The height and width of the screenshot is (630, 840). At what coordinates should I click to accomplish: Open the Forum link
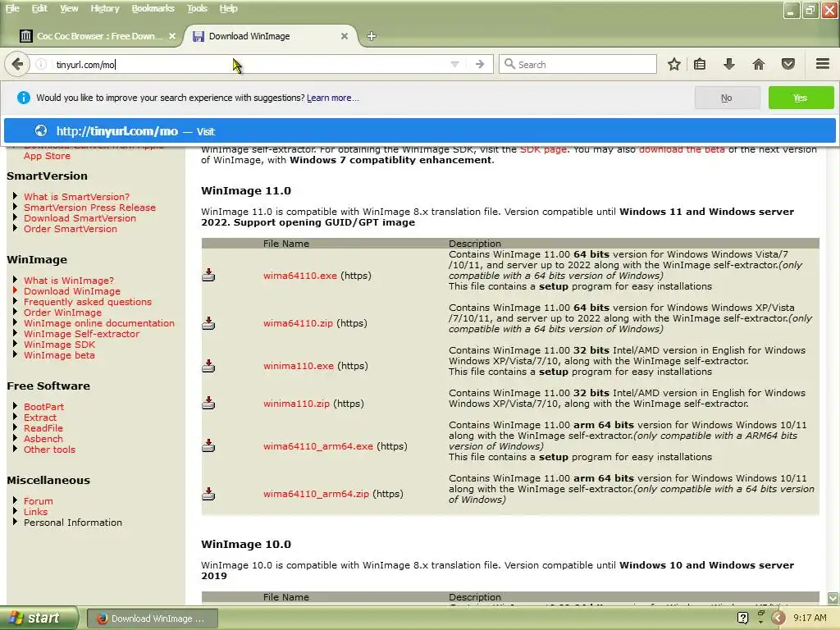(x=38, y=501)
